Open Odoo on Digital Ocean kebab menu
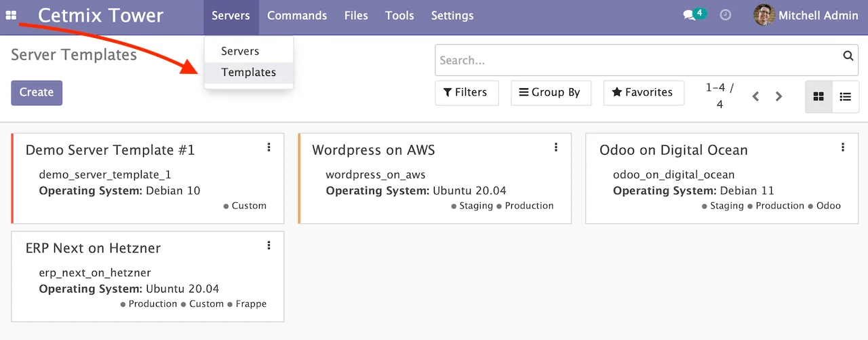The image size is (868, 340). (843, 147)
